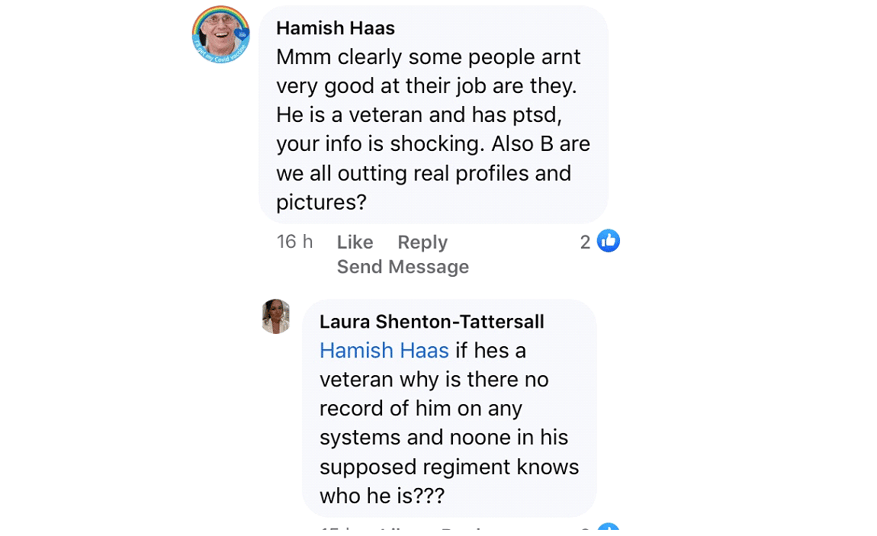Click the text who he is??? in Laura's reply
Viewport: 877px width, 536px height.
coord(382,496)
